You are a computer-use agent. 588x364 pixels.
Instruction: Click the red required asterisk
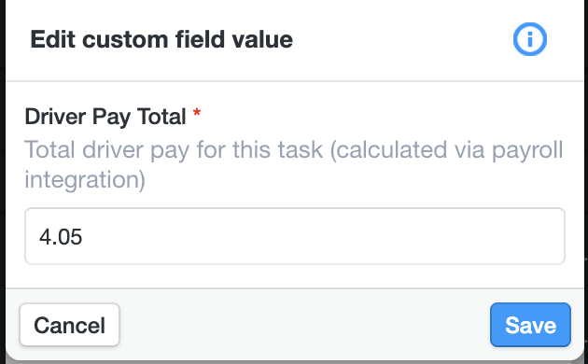tap(197, 112)
